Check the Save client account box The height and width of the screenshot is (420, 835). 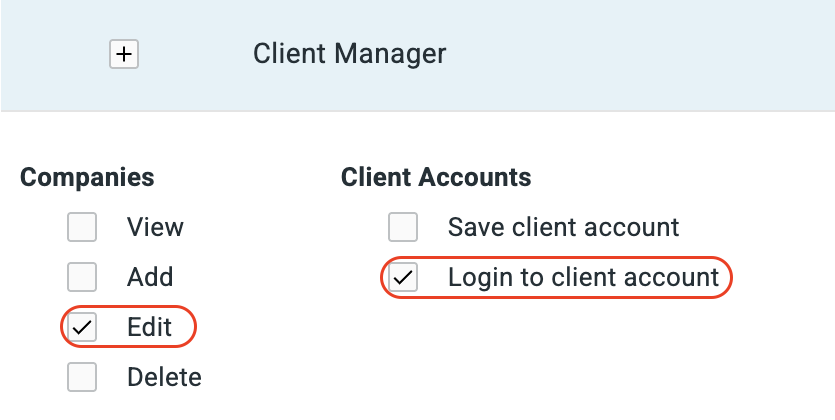click(x=403, y=227)
